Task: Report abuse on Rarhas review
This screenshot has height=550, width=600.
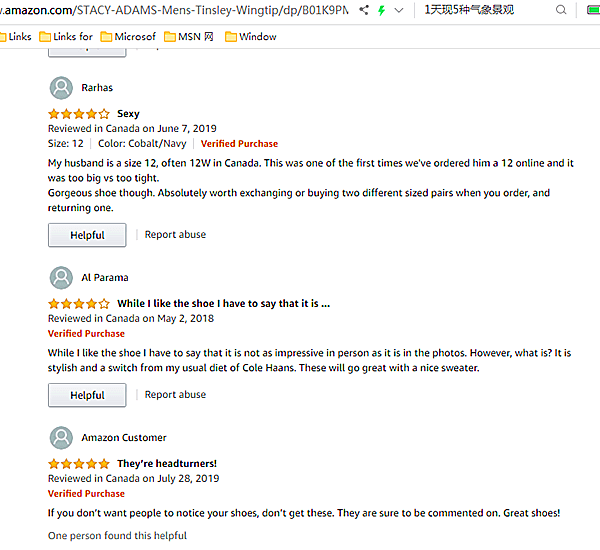Action: tap(175, 235)
